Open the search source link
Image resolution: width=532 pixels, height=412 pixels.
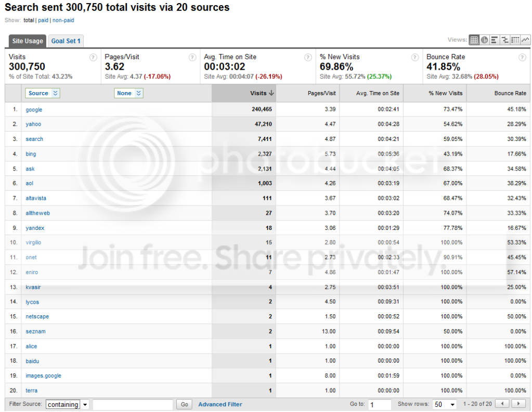point(34,139)
